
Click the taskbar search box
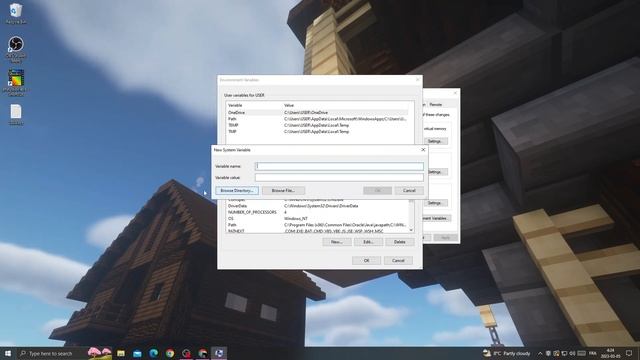[52, 353]
